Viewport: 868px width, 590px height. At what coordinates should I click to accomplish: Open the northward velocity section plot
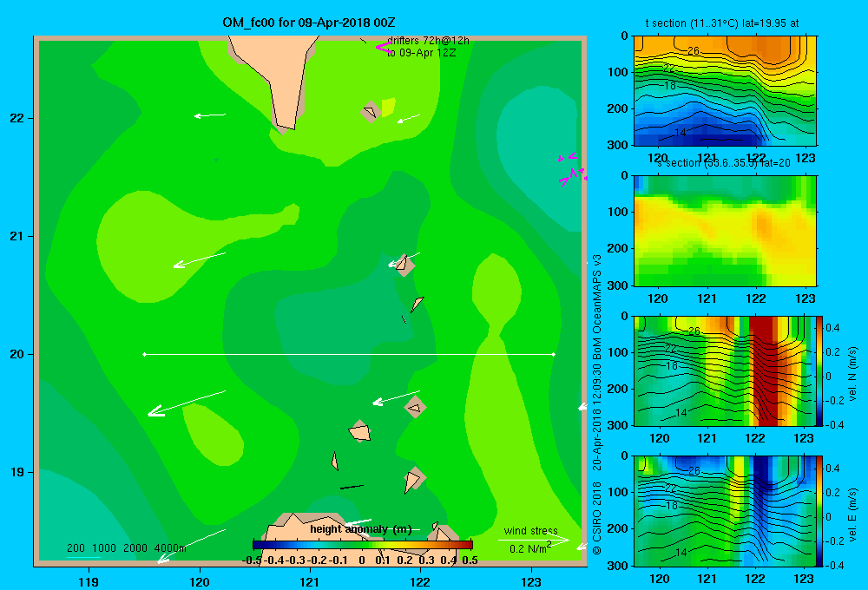(725, 370)
